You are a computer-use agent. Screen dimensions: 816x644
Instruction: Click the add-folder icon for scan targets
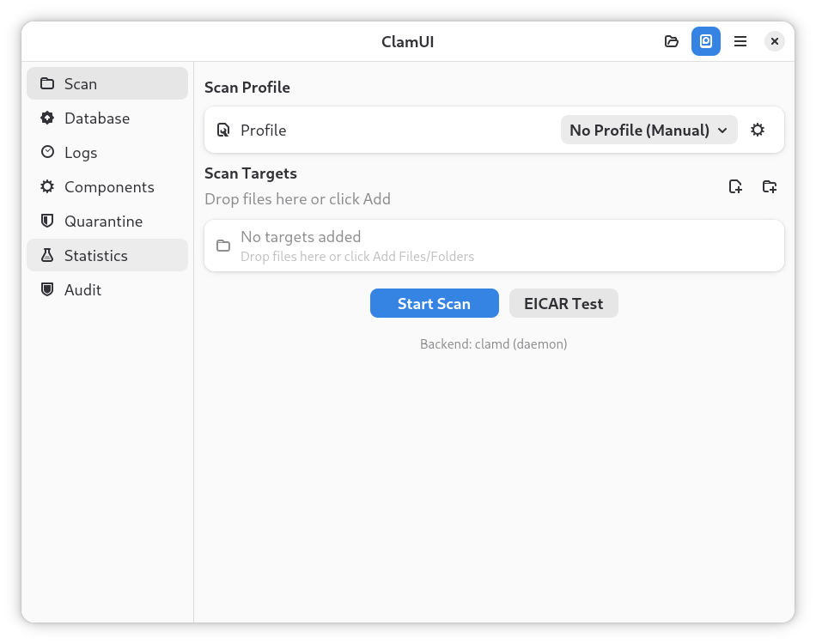click(x=770, y=186)
